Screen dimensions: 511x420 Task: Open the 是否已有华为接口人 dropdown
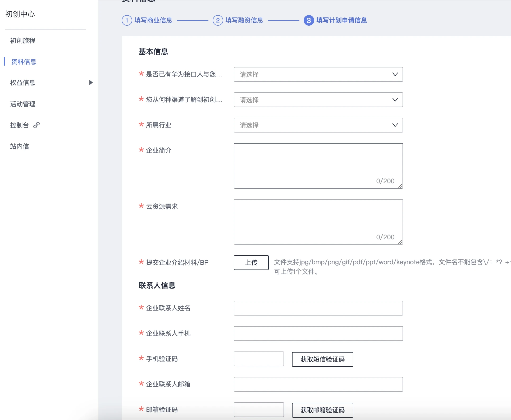[318, 74]
